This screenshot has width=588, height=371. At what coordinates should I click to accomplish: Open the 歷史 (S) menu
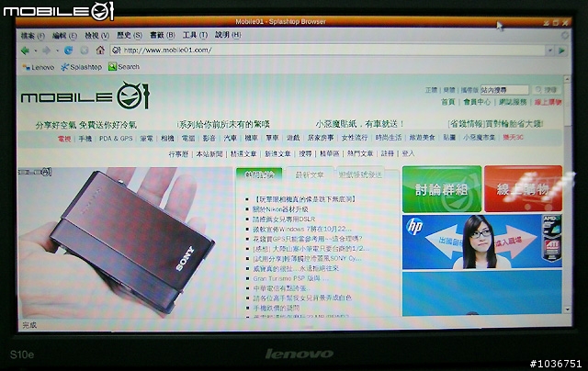(x=130, y=35)
